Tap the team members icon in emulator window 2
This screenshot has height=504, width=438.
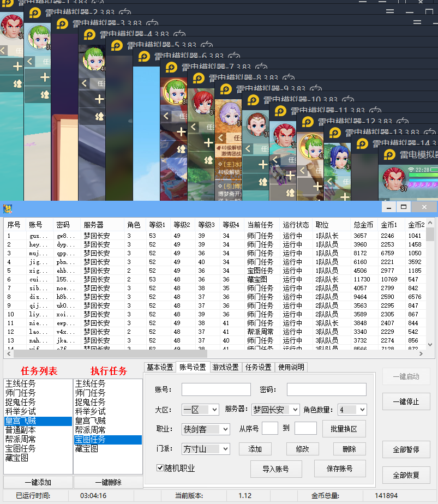click(x=45, y=94)
